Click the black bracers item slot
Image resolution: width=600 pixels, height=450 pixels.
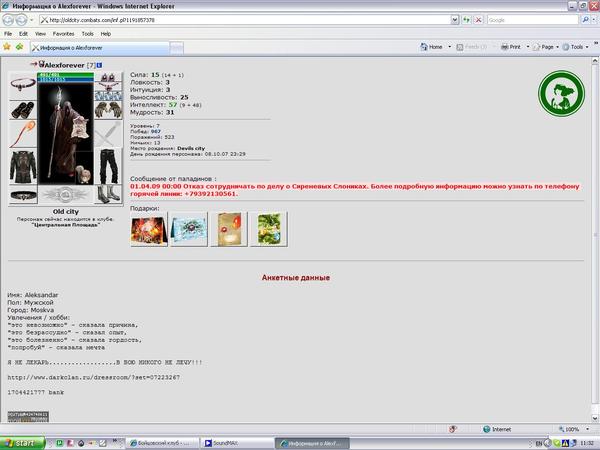coord(23,110)
